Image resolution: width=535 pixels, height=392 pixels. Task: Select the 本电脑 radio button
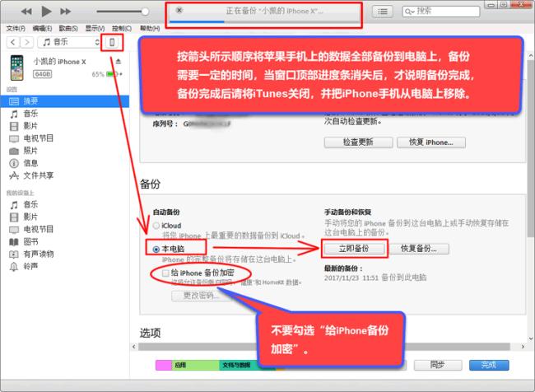[156, 250]
